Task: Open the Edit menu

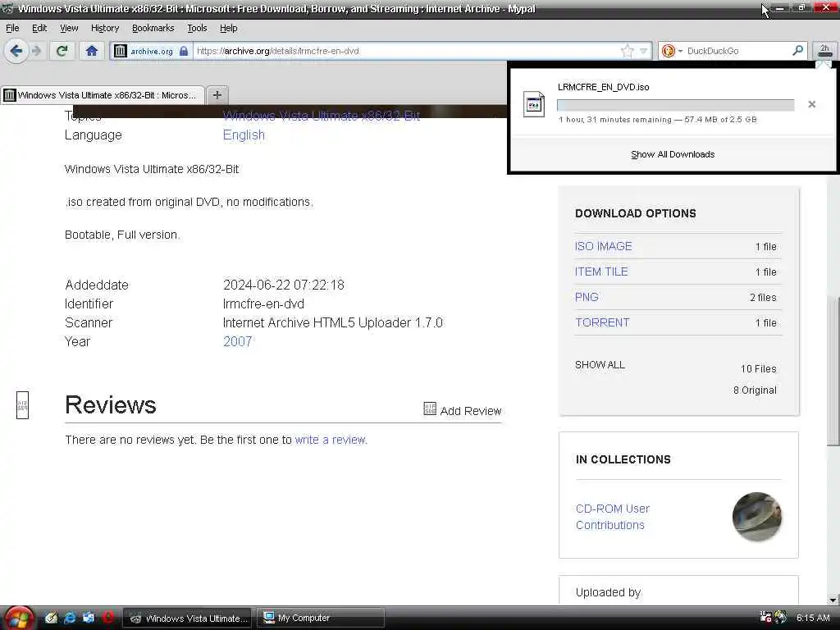Action: (x=39, y=28)
